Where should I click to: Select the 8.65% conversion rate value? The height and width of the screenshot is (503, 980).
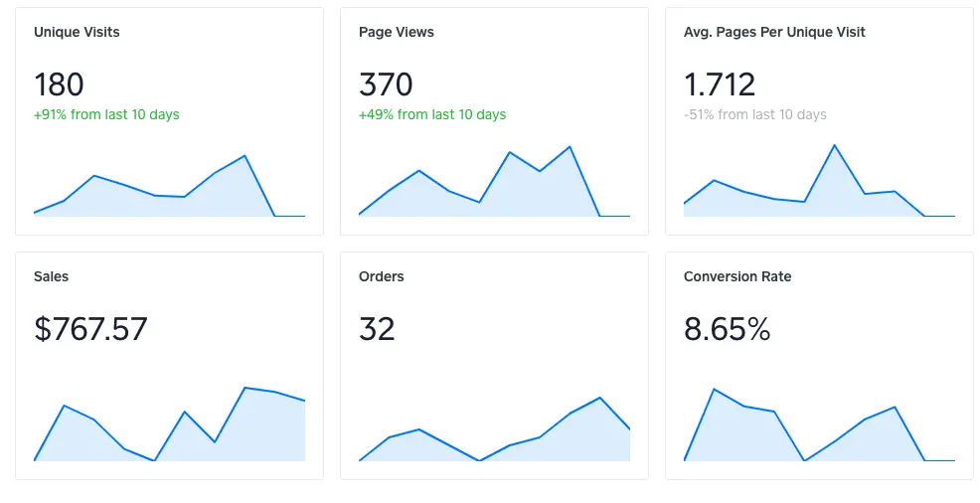click(727, 329)
